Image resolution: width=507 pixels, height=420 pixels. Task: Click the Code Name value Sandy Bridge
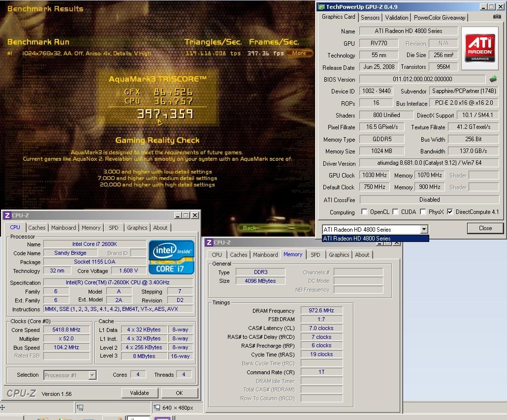click(70, 253)
